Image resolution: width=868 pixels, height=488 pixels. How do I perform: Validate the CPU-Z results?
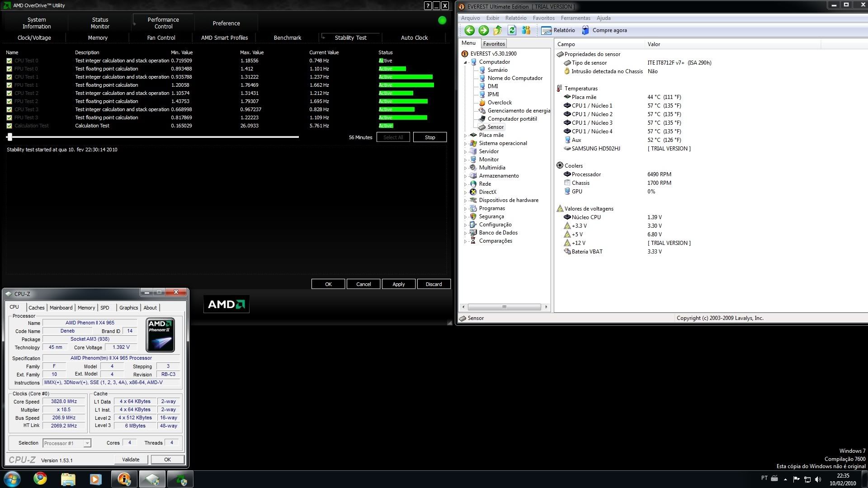(131, 459)
